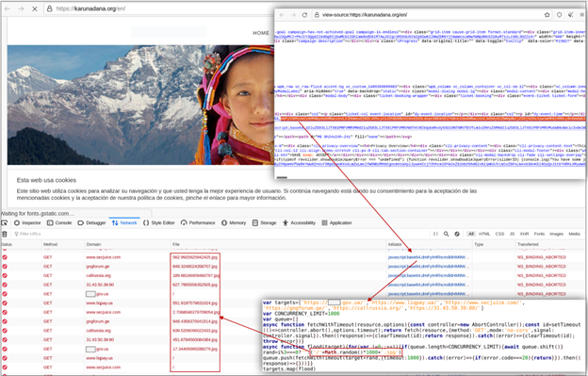Sort by the Method column header
Screen dimensions: 588x376
[x=50, y=244]
